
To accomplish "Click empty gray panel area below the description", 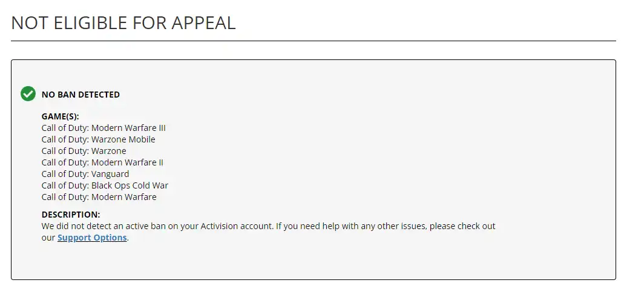I will pos(313,261).
